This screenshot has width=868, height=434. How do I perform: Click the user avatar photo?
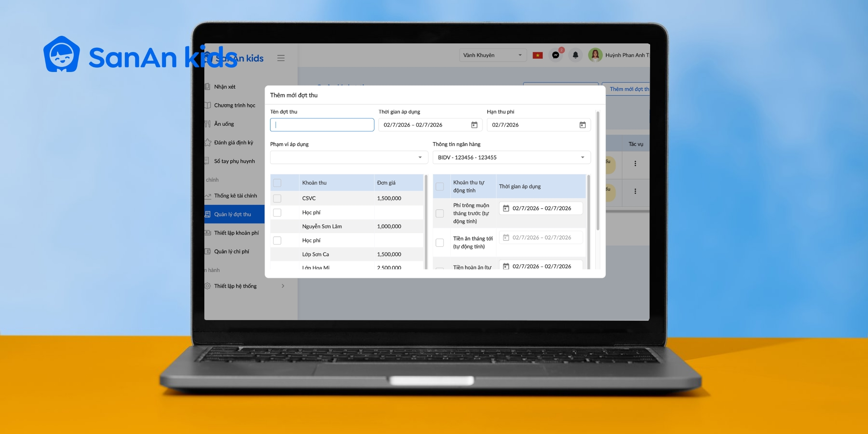coord(595,55)
